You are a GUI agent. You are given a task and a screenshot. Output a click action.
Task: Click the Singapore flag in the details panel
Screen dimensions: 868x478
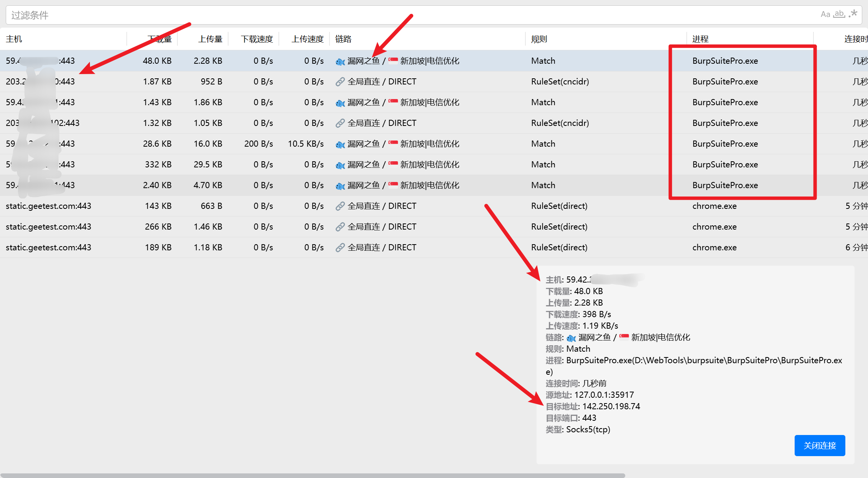coord(624,337)
